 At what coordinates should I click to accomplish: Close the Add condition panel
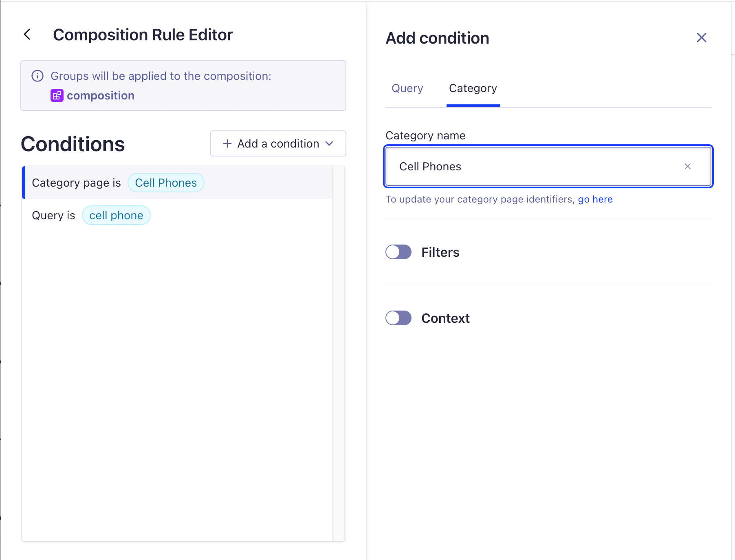(702, 37)
